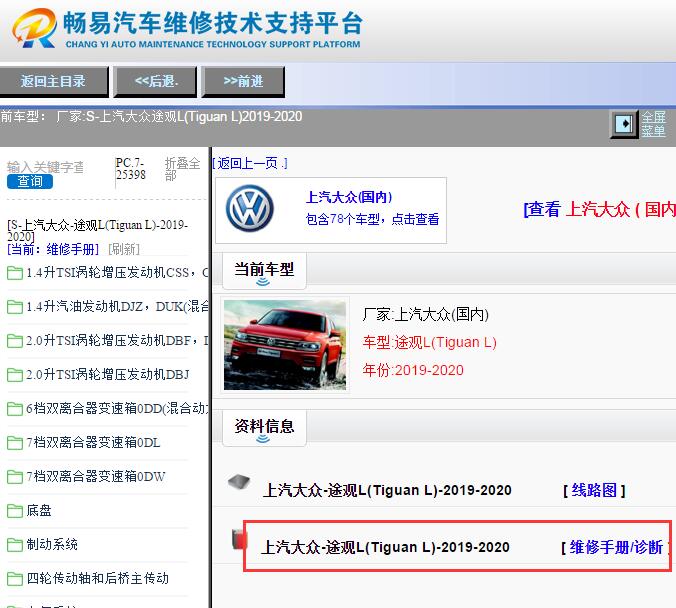Screen dimensions: 676x608
Task: Click the blue 查询 search button
Action: pyautogui.click(x=30, y=181)
